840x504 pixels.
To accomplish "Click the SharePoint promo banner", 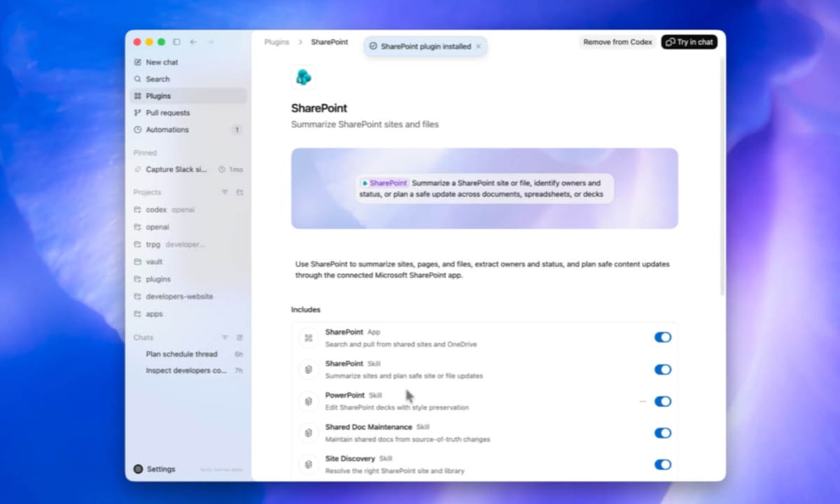I will pos(484,188).
